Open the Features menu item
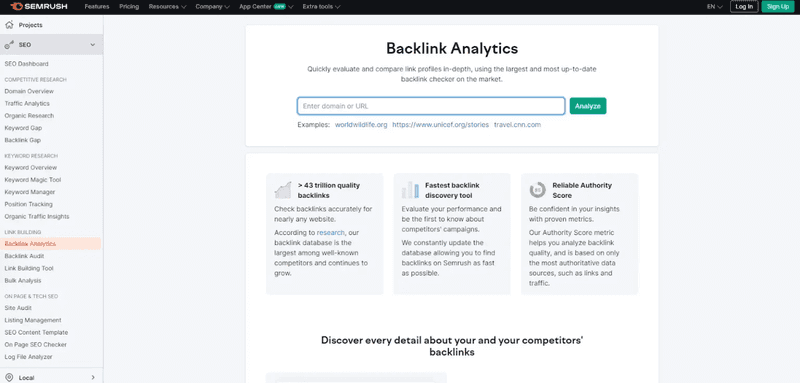The width and height of the screenshot is (800, 383). tap(97, 7)
